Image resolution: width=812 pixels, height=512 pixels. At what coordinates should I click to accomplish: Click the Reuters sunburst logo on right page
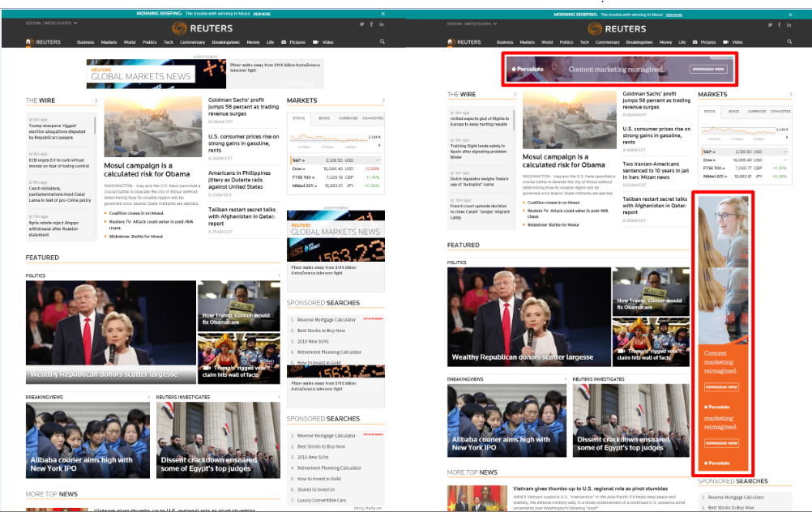click(x=595, y=28)
